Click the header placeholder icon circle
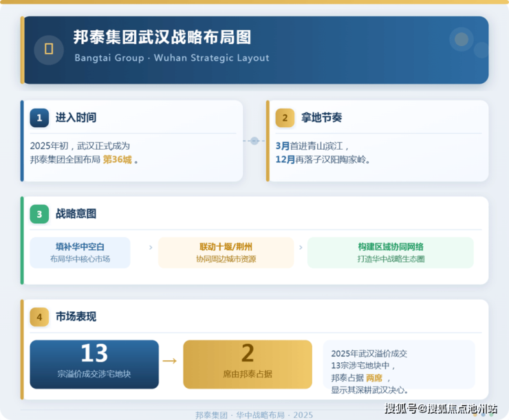 click(x=49, y=49)
